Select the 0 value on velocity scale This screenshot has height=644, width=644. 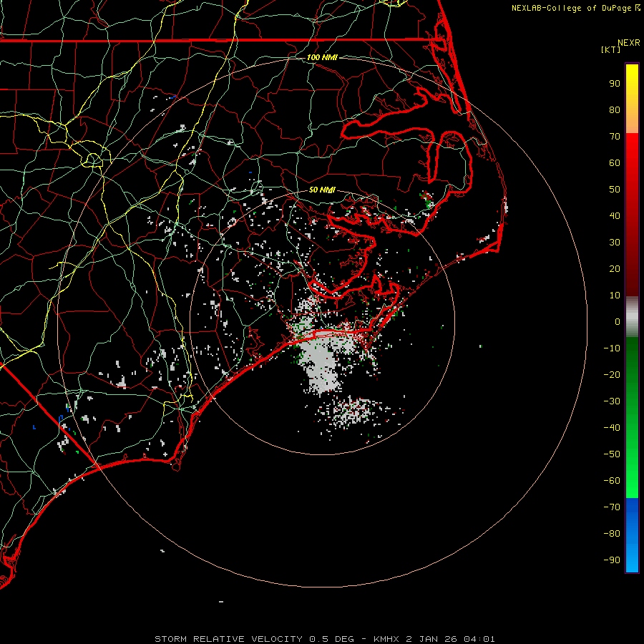pyautogui.click(x=618, y=322)
